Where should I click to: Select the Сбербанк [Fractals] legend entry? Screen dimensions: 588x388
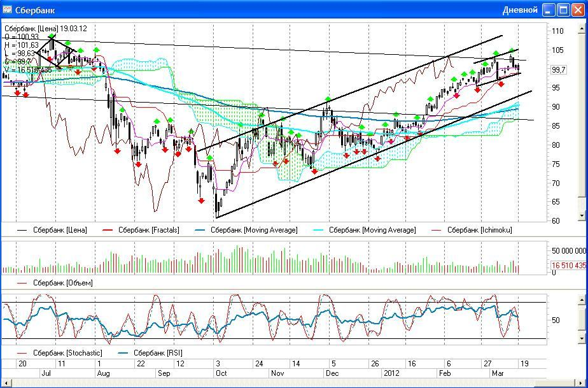[141, 230]
